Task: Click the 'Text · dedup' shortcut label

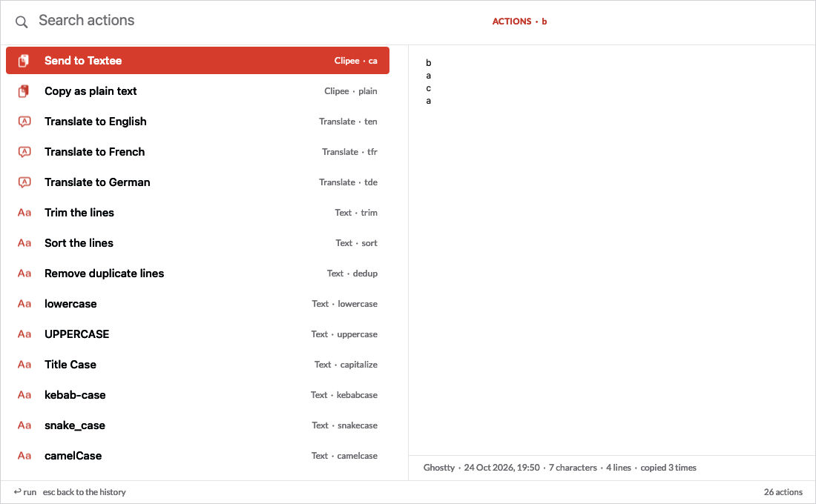Action: tap(352, 273)
